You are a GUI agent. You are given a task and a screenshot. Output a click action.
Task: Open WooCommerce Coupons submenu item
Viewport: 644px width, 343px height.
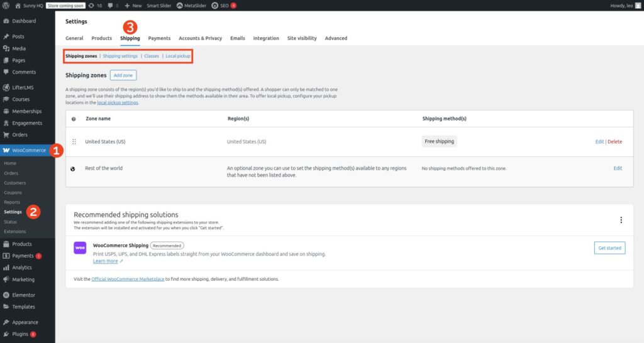tap(13, 192)
